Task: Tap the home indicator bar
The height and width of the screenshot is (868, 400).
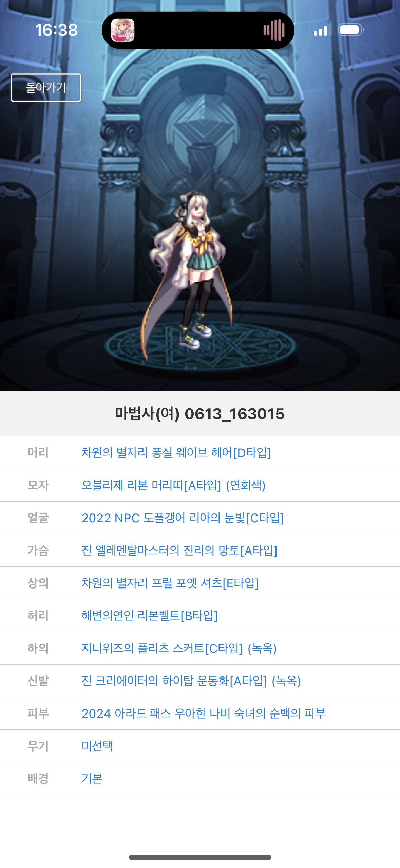Action: pyautogui.click(x=200, y=857)
